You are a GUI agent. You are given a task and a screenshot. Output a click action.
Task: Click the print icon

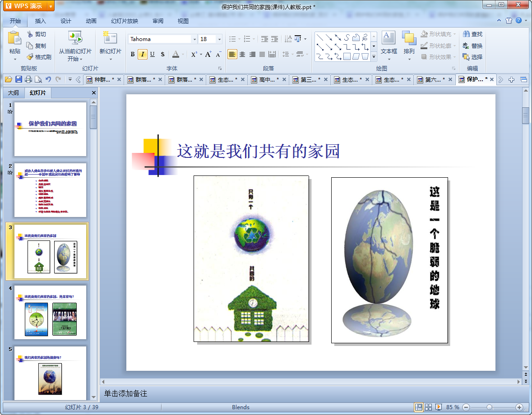click(28, 79)
